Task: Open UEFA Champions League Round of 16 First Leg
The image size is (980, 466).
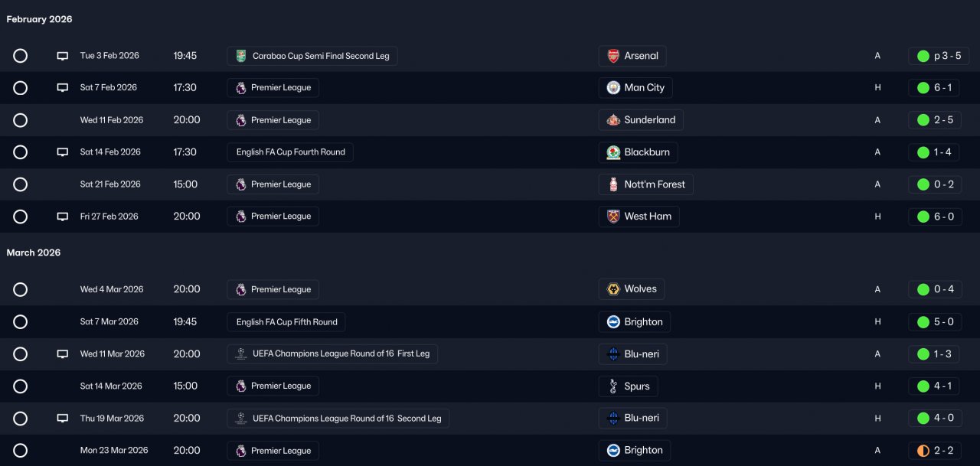Action: pyautogui.click(x=332, y=354)
